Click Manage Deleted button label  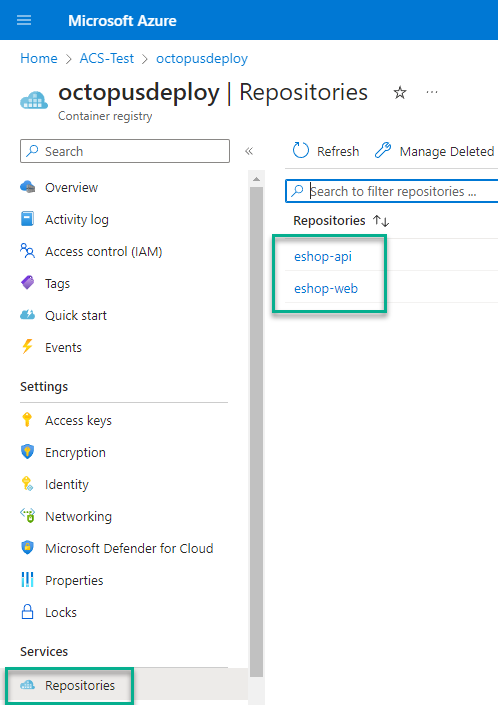447,152
